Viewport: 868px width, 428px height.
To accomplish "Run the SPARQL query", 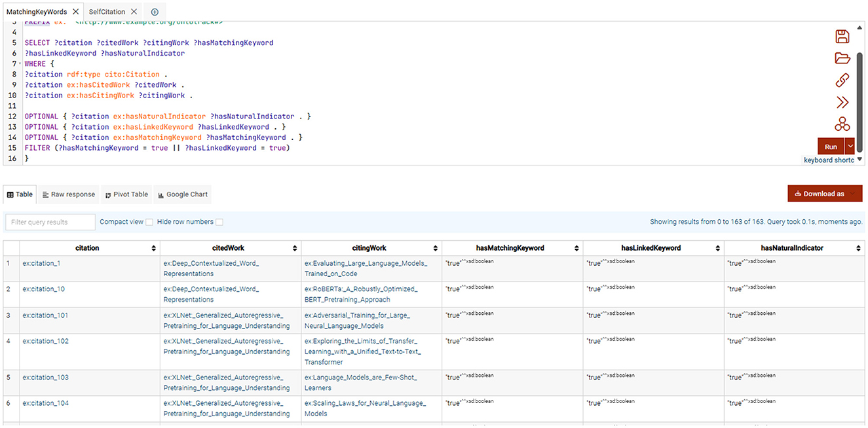I will [x=830, y=147].
